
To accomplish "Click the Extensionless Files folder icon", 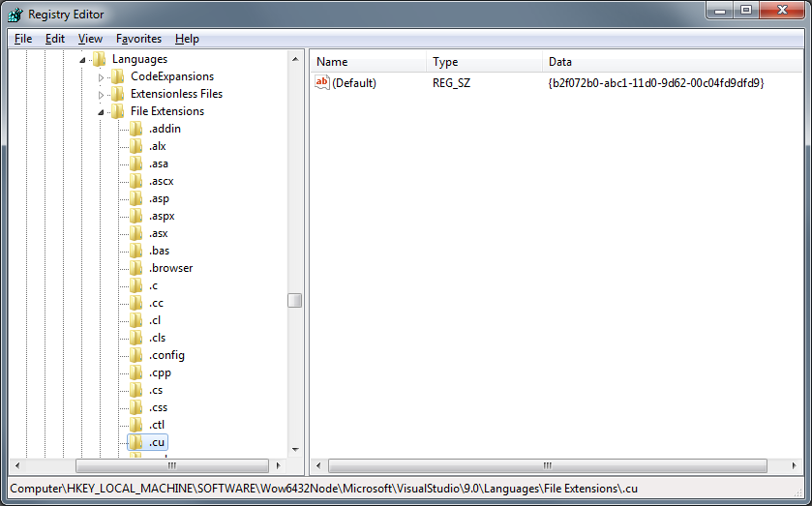I will click(118, 94).
